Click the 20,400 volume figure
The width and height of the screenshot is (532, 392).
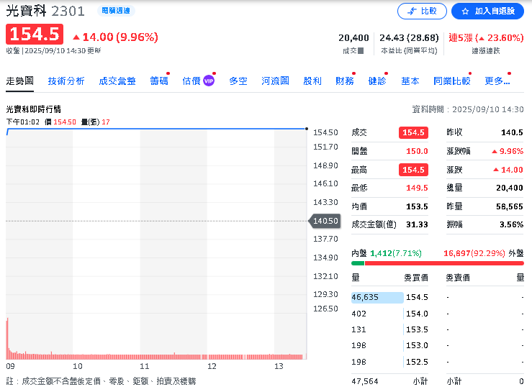click(x=353, y=38)
